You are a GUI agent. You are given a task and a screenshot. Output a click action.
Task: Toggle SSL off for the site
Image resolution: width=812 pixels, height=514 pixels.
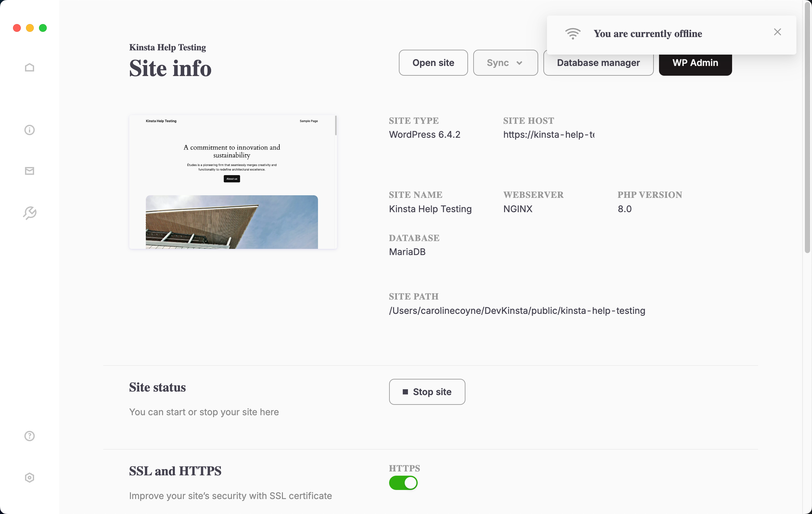point(403,483)
